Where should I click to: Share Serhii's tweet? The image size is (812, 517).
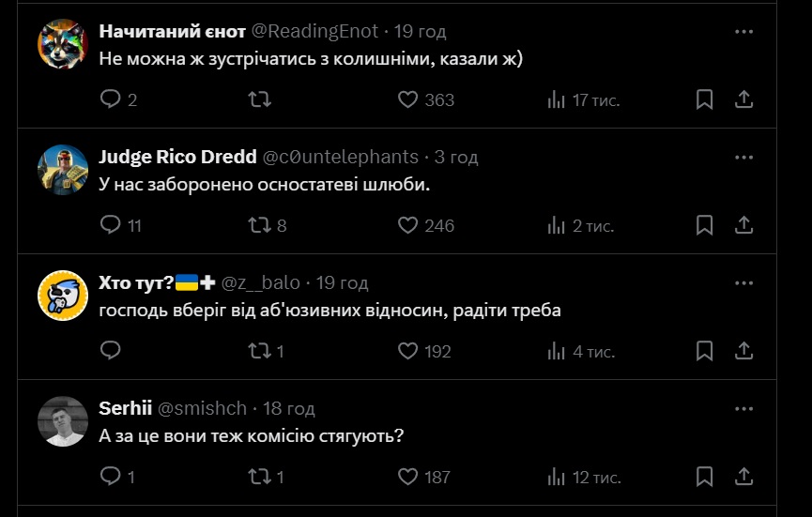point(743,477)
